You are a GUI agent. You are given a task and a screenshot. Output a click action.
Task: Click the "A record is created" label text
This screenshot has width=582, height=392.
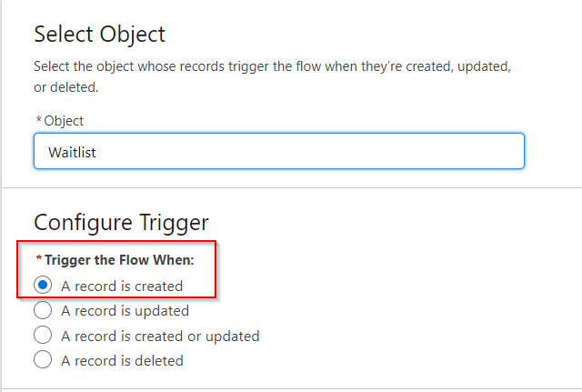(122, 286)
